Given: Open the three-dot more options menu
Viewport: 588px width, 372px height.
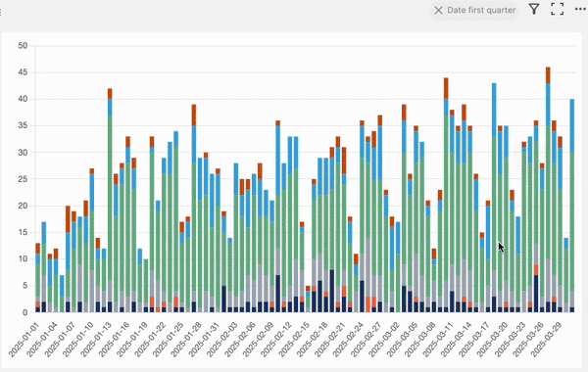Looking at the screenshot, I should pos(580,9).
